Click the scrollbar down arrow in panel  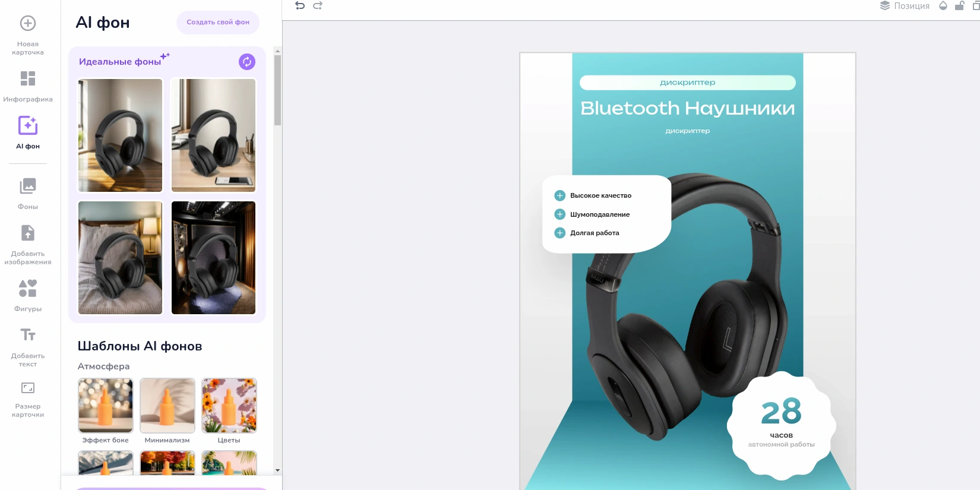[x=277, y=470]
